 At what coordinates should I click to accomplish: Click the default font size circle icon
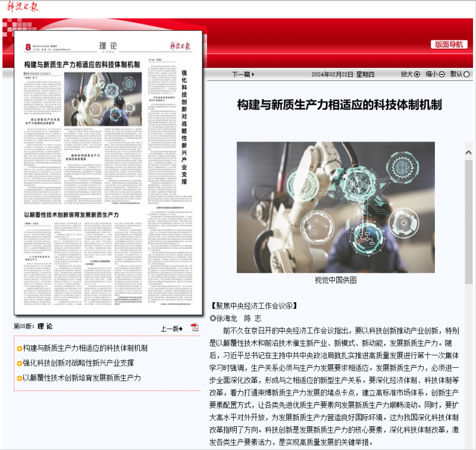click(466, 74)
